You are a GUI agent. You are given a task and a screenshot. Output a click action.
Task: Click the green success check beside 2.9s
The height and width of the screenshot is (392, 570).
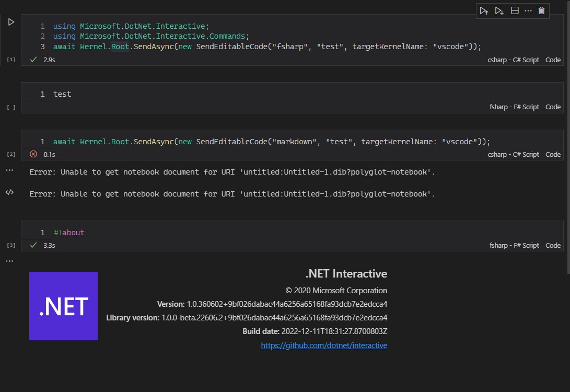[33, 59]
